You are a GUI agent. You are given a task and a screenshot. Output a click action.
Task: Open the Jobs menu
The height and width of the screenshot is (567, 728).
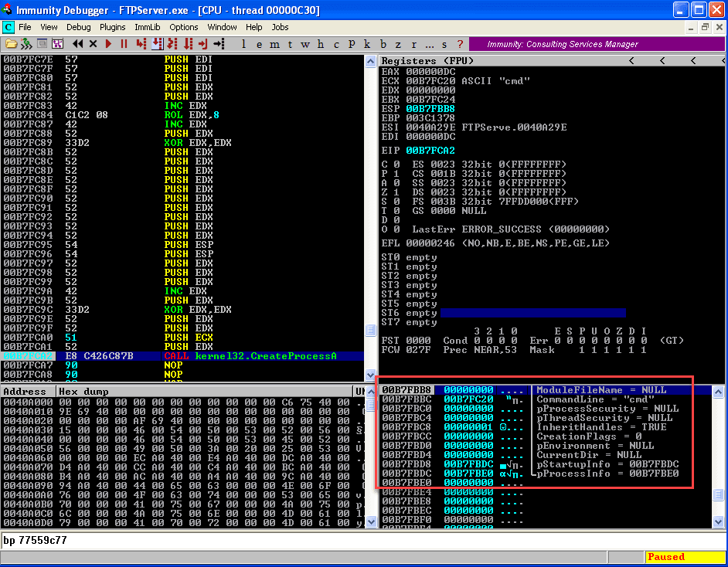coord(280,27)
